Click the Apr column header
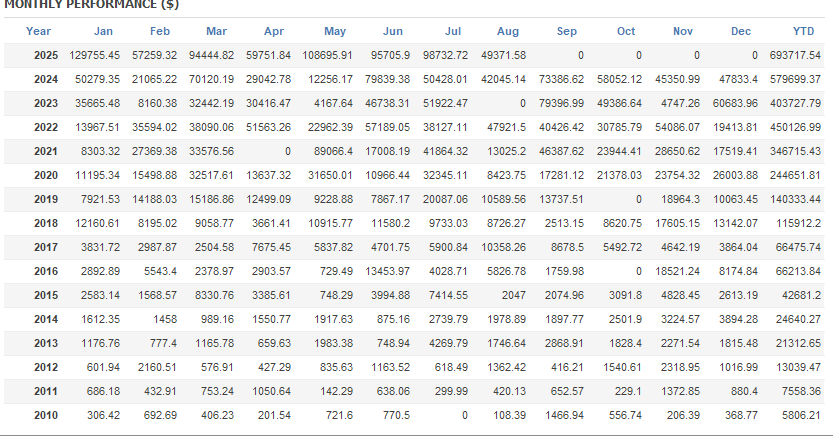833x436 pixels. (x=274, y=31)
